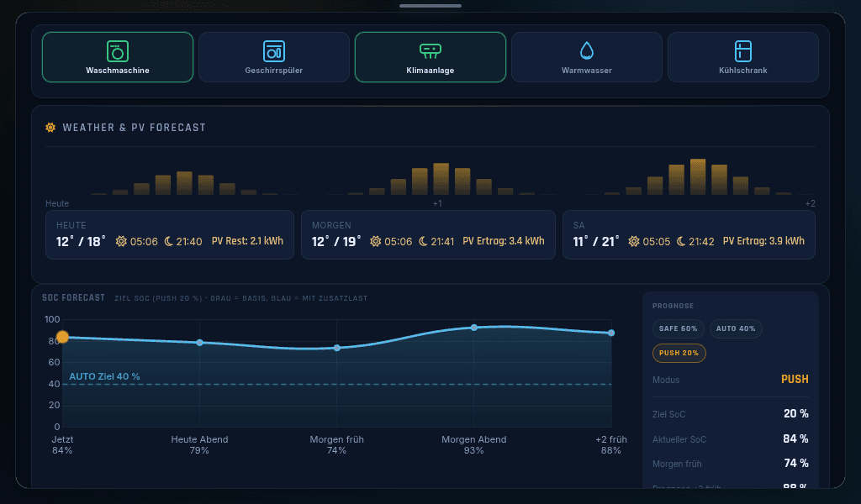Toggle the Klimaanlage load tile

(x=430, y=57)
